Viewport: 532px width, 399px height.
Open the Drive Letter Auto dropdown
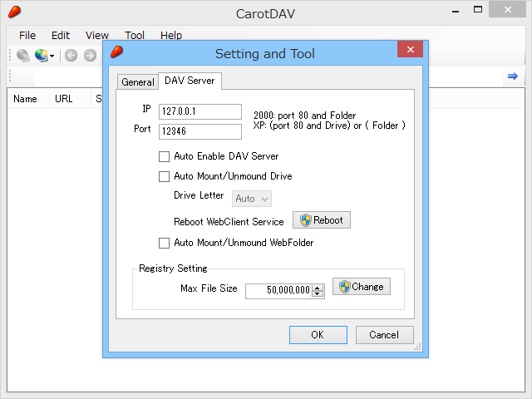coord(252,199)
